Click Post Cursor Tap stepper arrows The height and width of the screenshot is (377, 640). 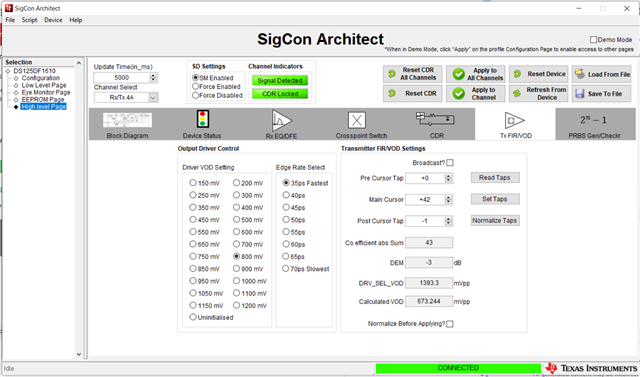click(449, 221)
